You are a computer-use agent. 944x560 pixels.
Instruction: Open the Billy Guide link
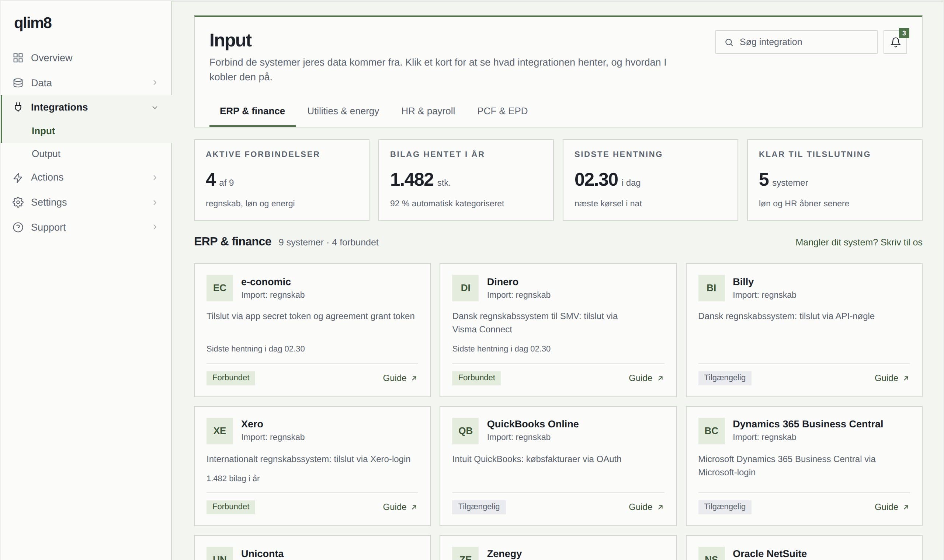tap(892, 378)
